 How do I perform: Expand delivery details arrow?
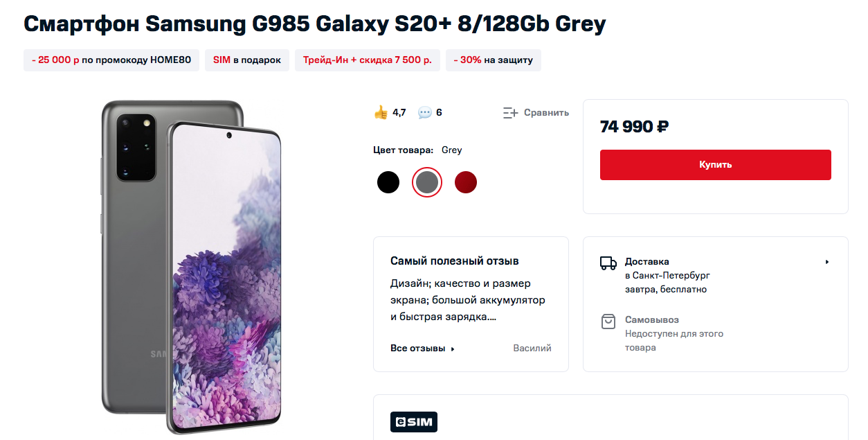click(827, 262)
